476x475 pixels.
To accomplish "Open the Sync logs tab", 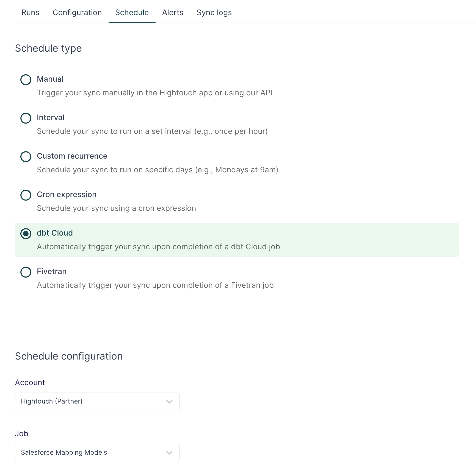I will click(x=214, y=13).
